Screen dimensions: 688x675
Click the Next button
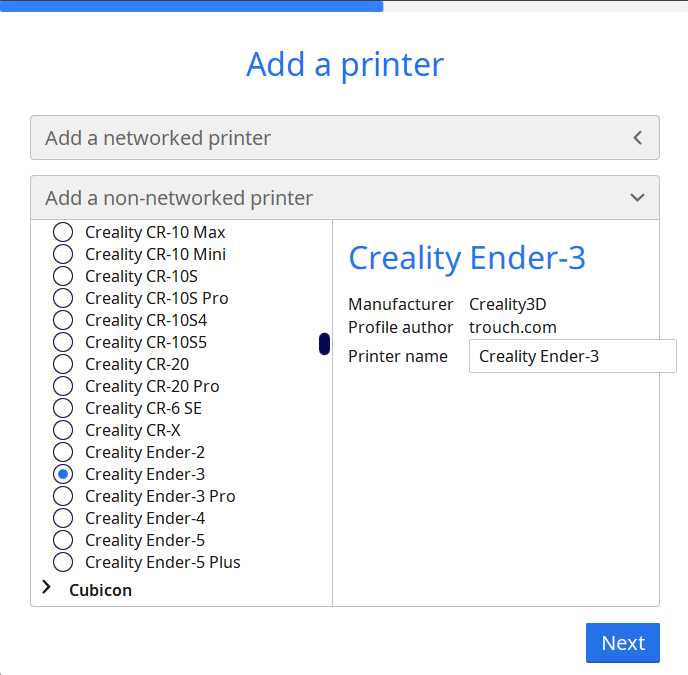coord(623,643)
